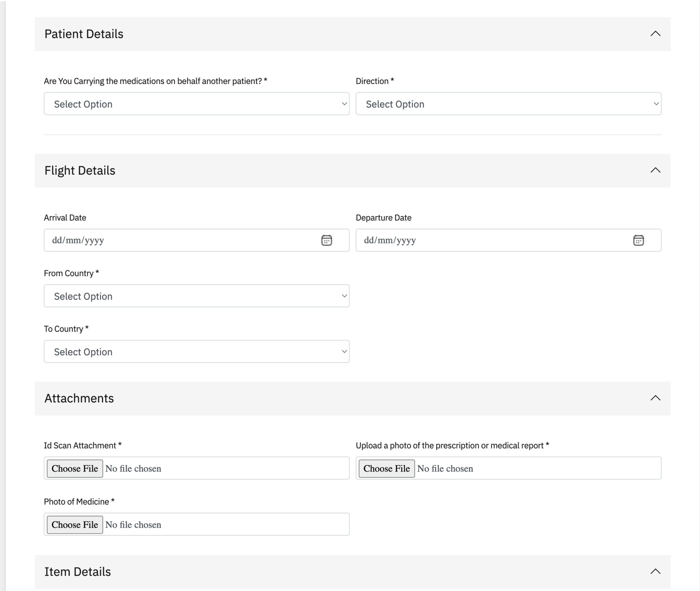Collapse Item Details section chevron
700x591 pixels.
pos(655,572)
